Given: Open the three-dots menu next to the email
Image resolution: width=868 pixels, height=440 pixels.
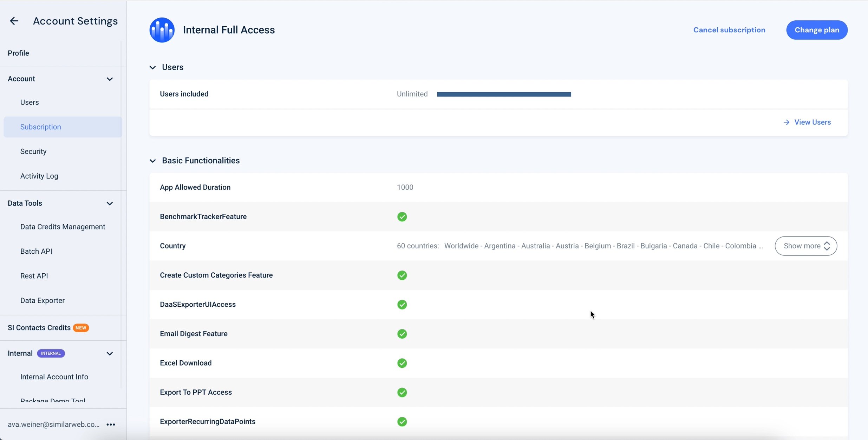Looking at the screenshot, I should [x=111, y=425].
